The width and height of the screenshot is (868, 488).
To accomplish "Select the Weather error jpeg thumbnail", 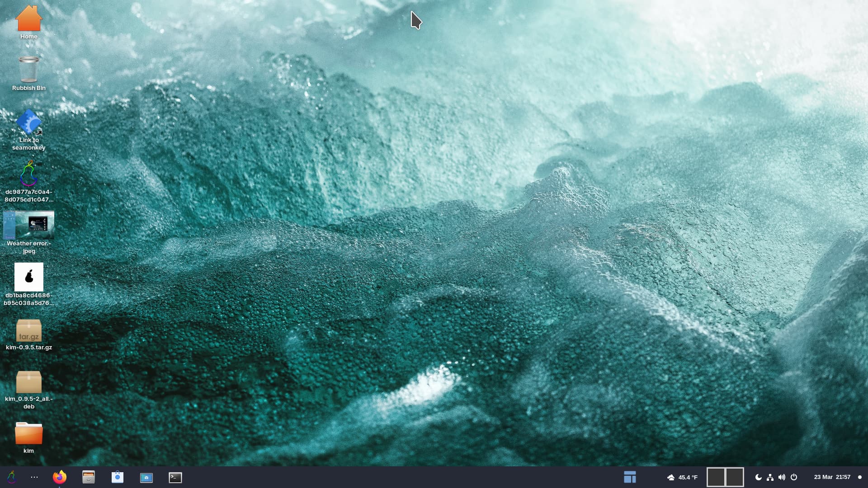I will click(x=28, y=232).
